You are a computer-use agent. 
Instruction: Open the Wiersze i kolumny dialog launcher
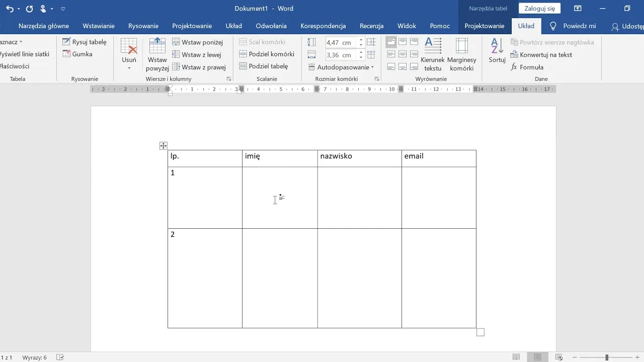[229, 79]
